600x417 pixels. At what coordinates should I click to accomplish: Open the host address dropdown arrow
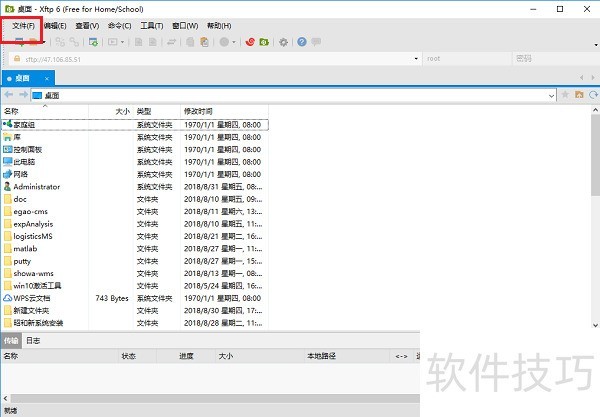[x=416, y=59]
